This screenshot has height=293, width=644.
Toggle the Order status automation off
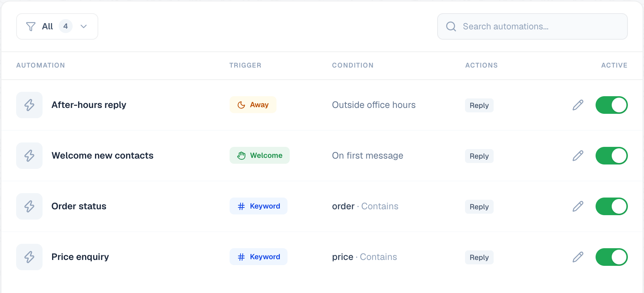(612, 206)
